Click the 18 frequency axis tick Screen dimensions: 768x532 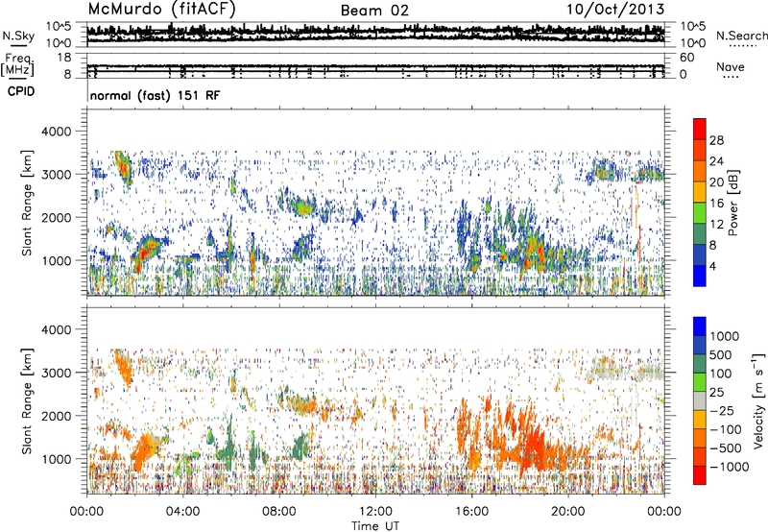click(64, 58)
